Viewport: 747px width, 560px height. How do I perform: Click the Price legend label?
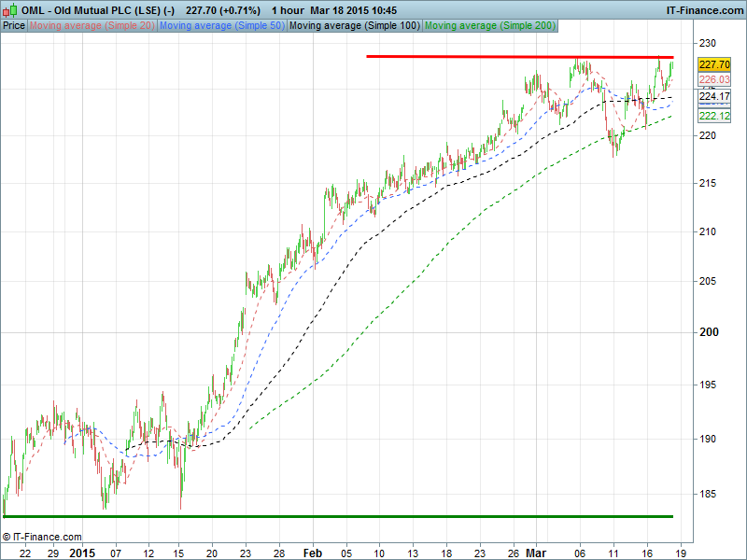[x=14, y=25]
